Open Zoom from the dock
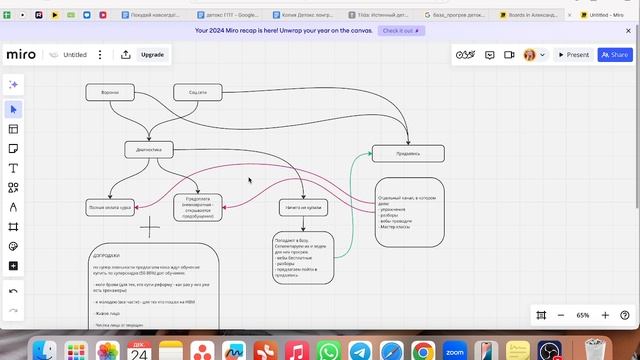The height and width of the screenshot is (360, 640). point(455,352)
